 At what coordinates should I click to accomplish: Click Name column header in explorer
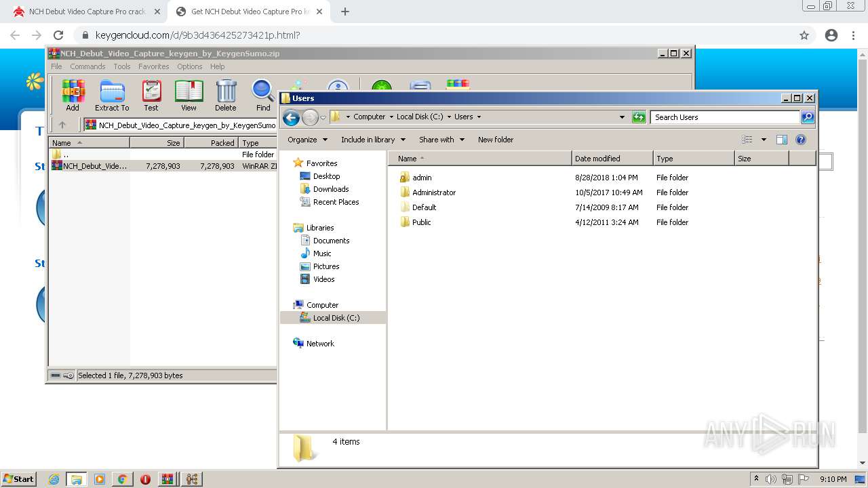tap(479, 159)
